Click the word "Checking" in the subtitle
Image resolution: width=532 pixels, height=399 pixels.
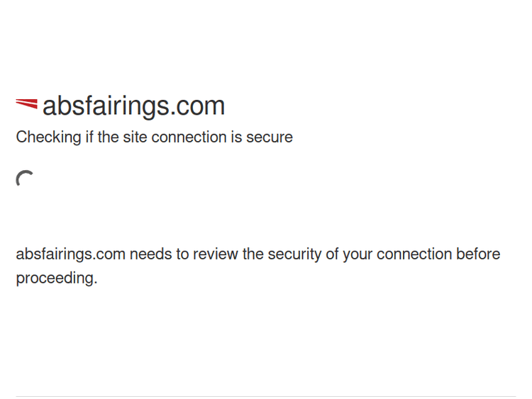(x=48, y=137)
